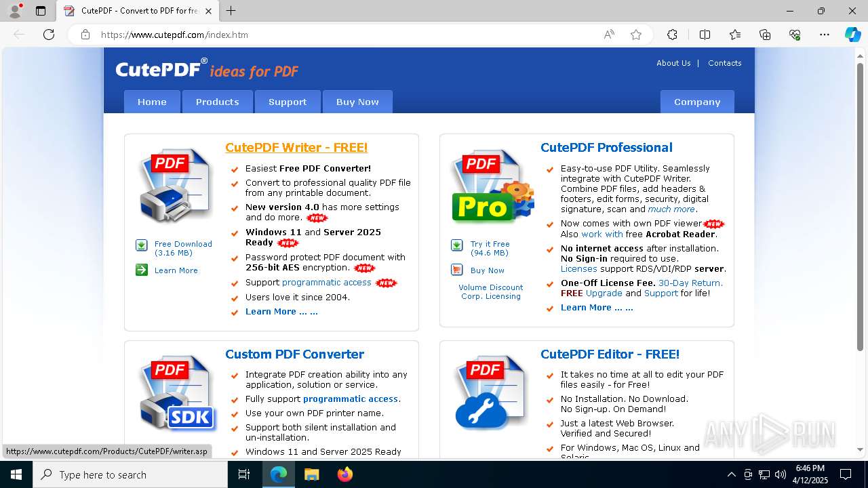
Task: Open the Home navigation tab
Action: [x=152, y=102]
